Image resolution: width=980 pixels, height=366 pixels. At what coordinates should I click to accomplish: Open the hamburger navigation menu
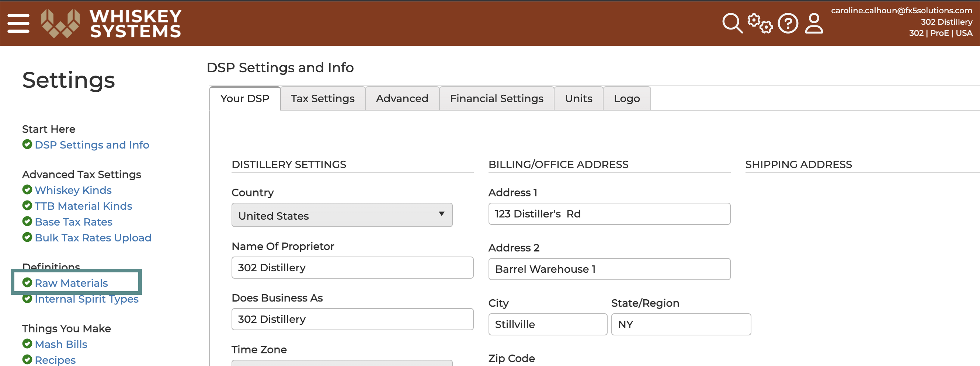[x=18, y=23]
